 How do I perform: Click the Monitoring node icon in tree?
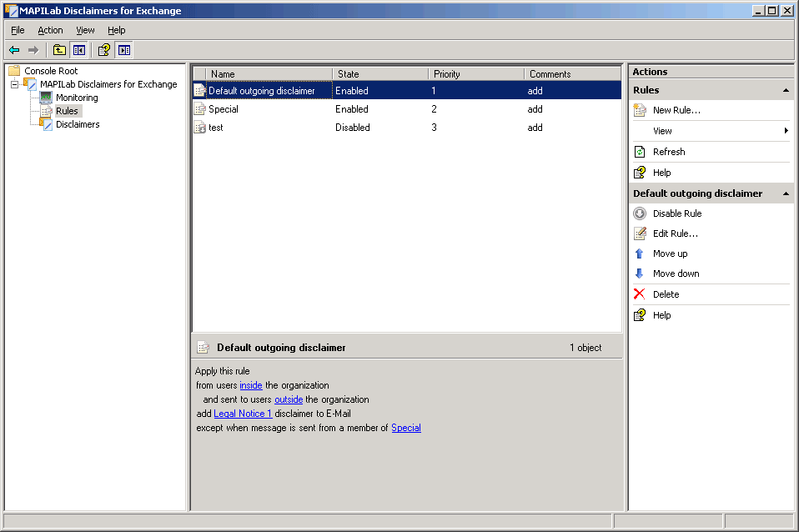point(46,98)
